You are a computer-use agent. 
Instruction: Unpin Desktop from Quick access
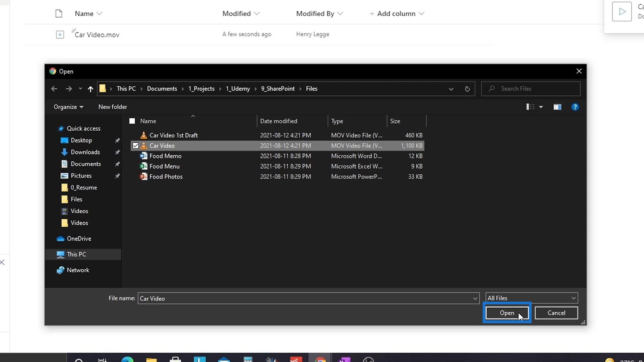pyautogui.click(x=117, y=140)
